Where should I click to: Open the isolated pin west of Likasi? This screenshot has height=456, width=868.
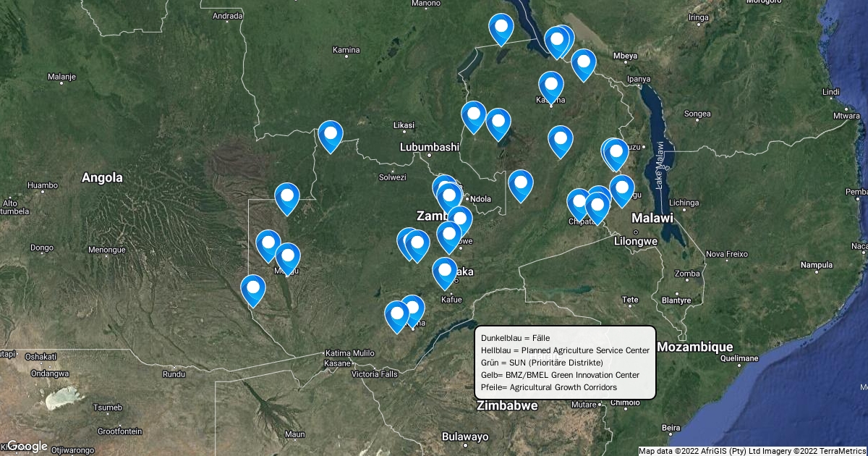pos(331,134)
